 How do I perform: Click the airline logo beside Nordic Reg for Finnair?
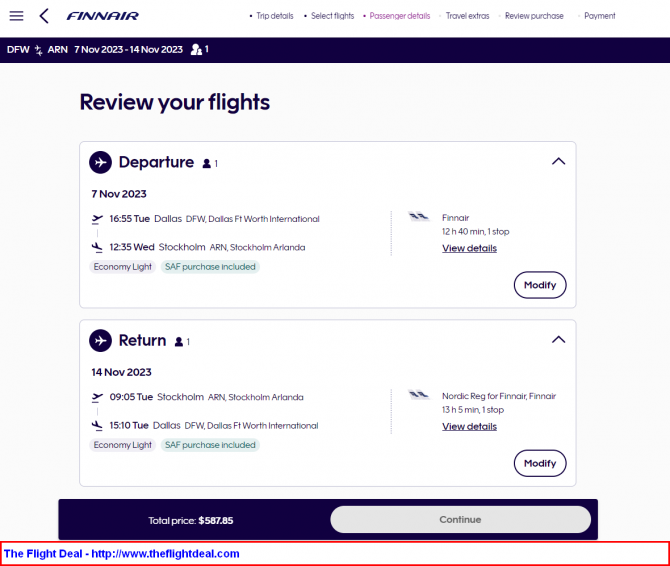point(418,395)
